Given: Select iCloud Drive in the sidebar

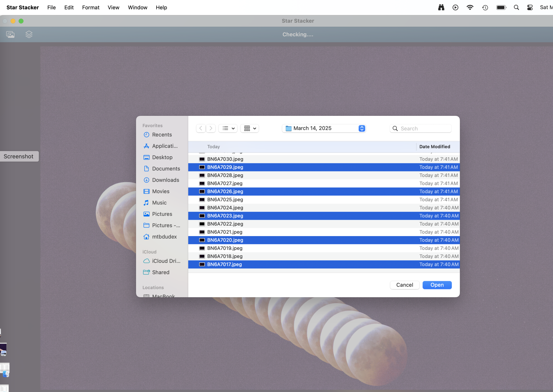Looking at the screenshot, I should pos(162,261).
